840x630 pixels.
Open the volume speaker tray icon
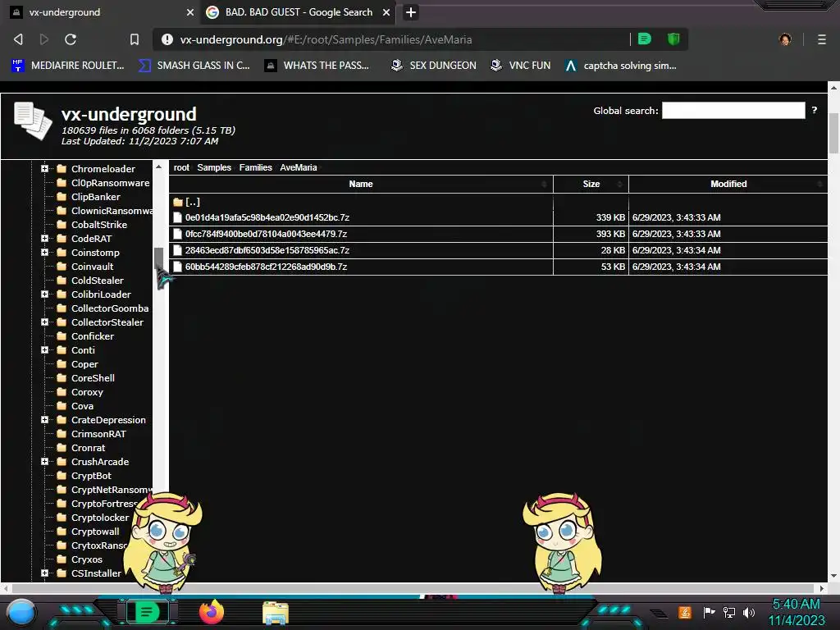[748, 612]
